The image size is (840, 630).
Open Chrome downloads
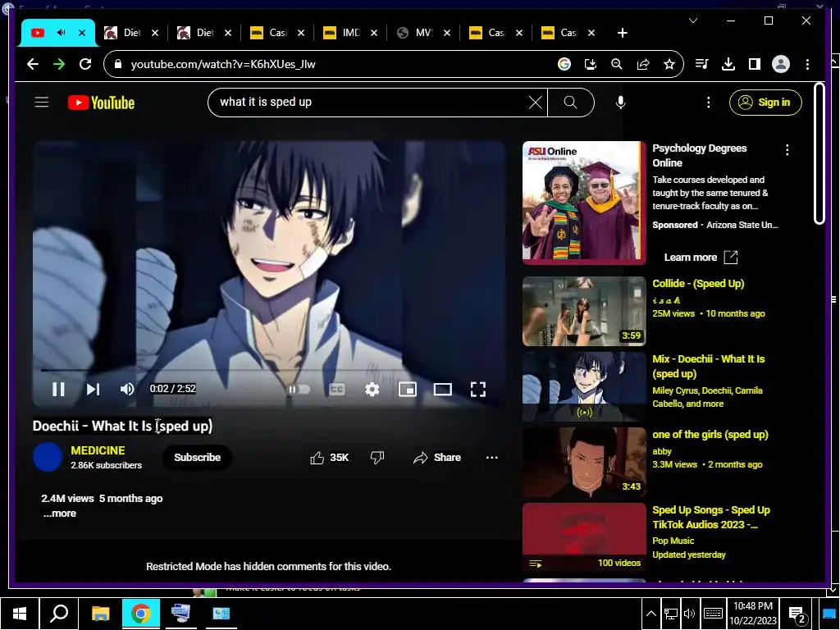pyautogui.click(x=728, y=64)
